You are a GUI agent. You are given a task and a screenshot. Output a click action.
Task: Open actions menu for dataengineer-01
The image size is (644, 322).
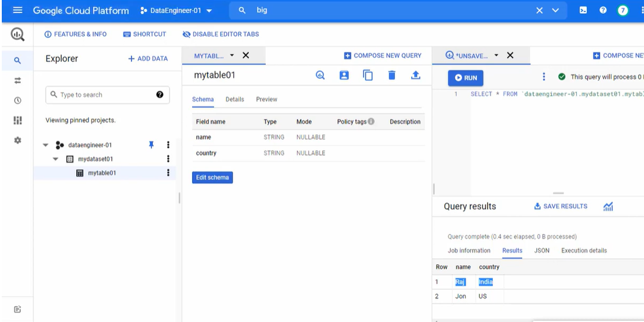coord(168,145)
